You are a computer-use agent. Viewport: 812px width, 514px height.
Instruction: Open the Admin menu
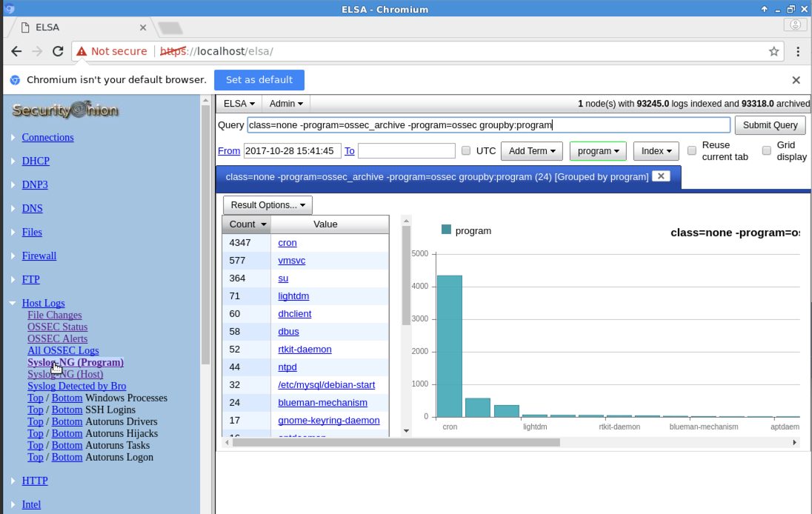point(286,104)
